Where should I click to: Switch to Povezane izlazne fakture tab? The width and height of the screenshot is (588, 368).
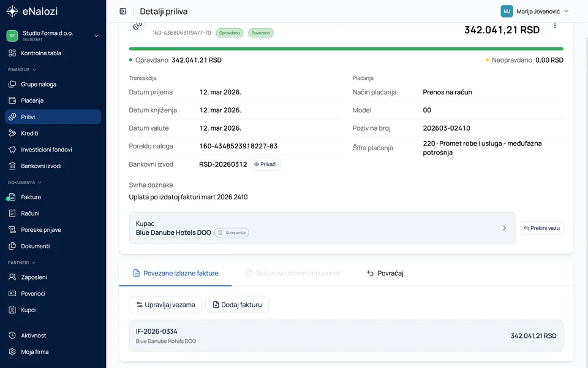tap(176, 274)
